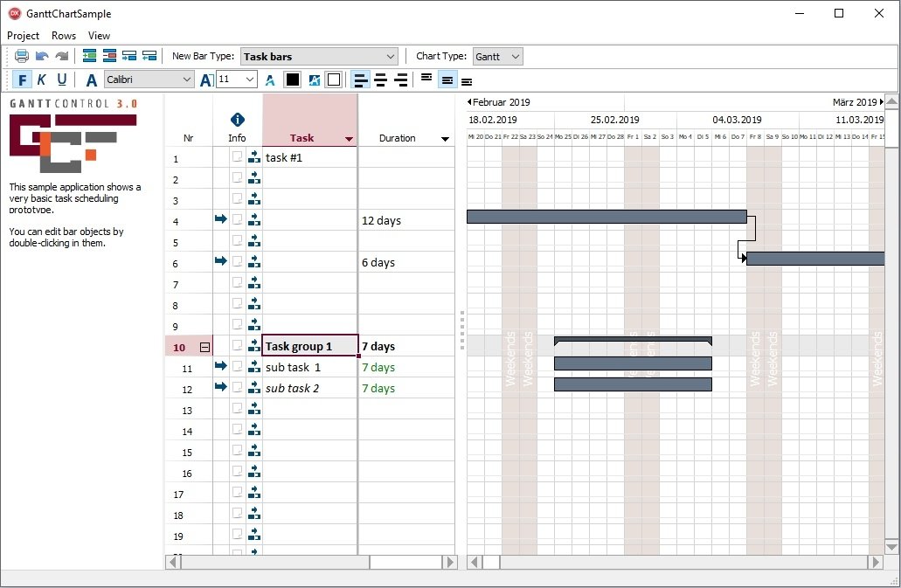Select right horizontal text alignment
The height and width of the screenshot is (588, 901).
401,80
